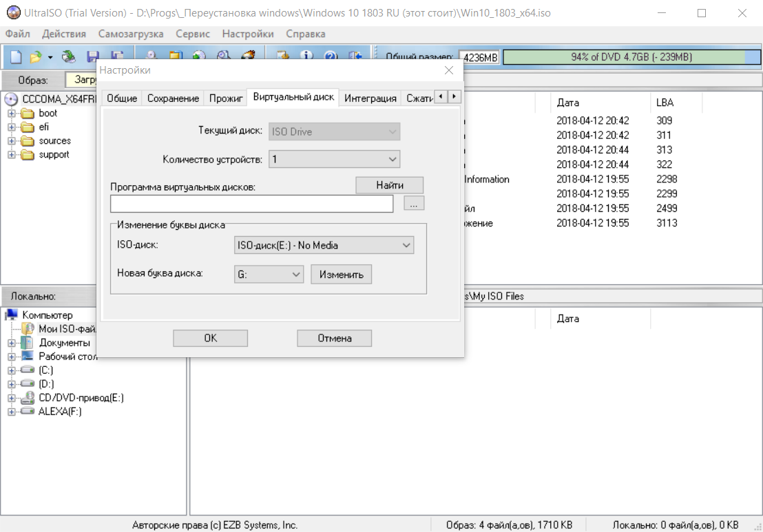The image size is (763, 532).
Task: Switch to the Прожиг tab
Action: (226, 98)
